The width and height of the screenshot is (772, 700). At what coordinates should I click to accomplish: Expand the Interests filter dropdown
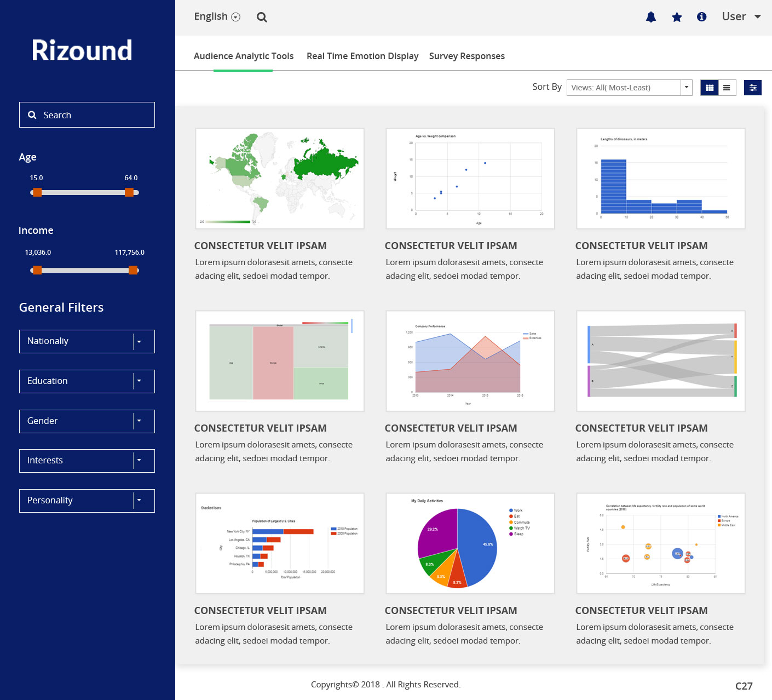[87, 461]
